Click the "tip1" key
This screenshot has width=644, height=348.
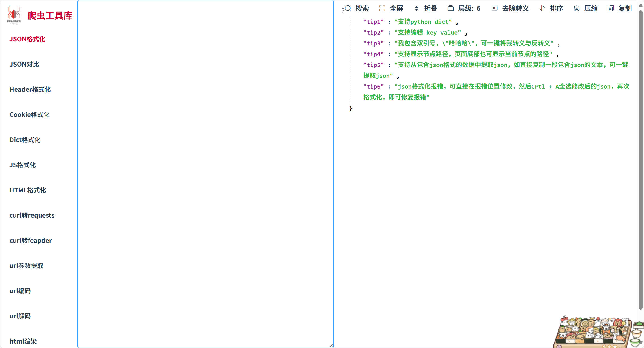point(373,22)
